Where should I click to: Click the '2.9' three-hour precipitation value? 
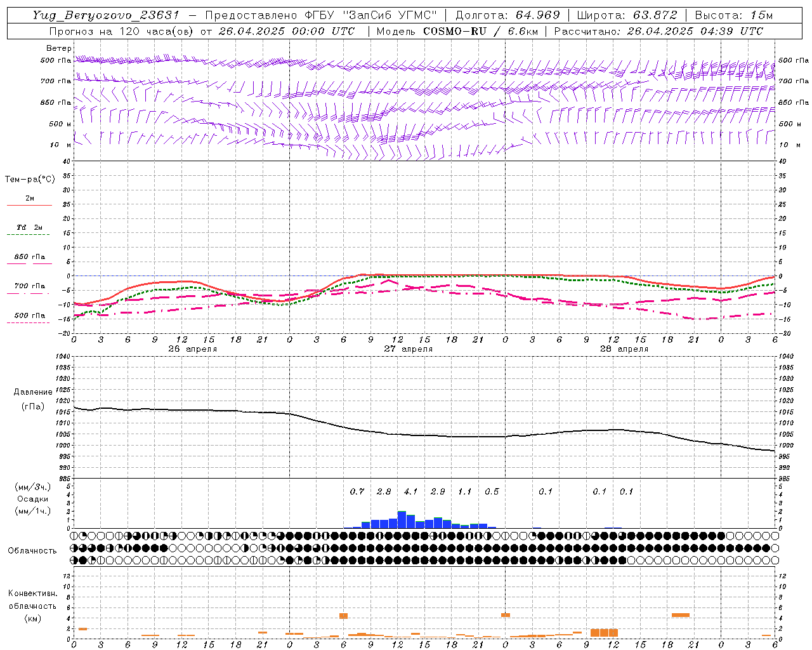click(x=438, y=491)
